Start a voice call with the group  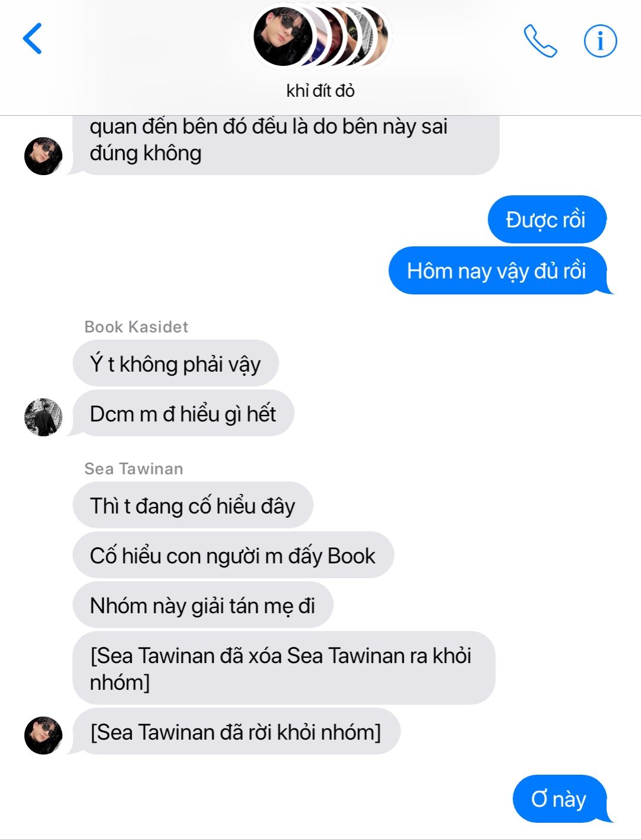coord(540,41)
